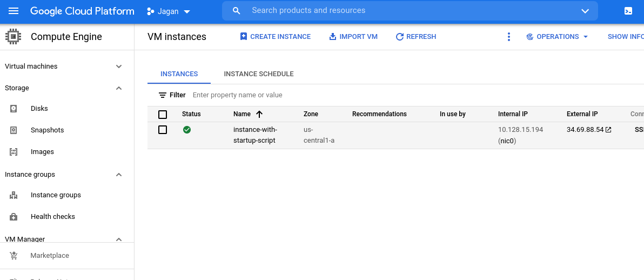Viewport: 644px width, 280px height.
Task: Switch to the INSTANCES tab
Action: point(179,74)
